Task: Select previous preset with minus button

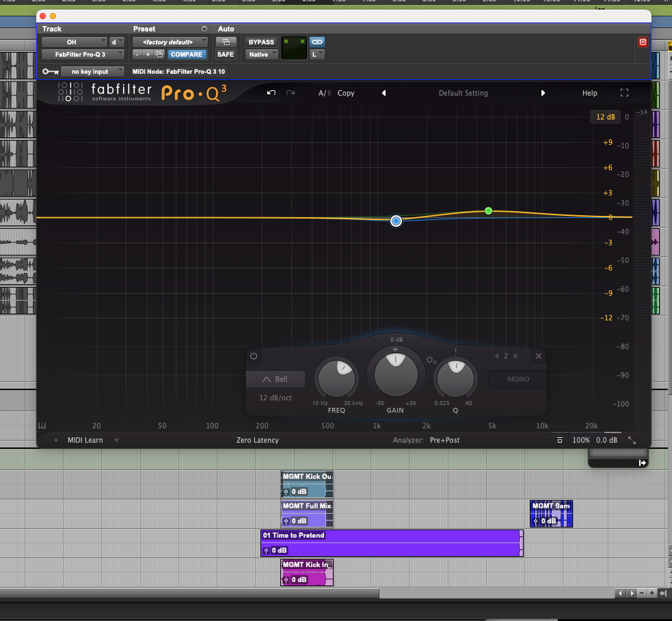Action: click(x=137, y=55)
